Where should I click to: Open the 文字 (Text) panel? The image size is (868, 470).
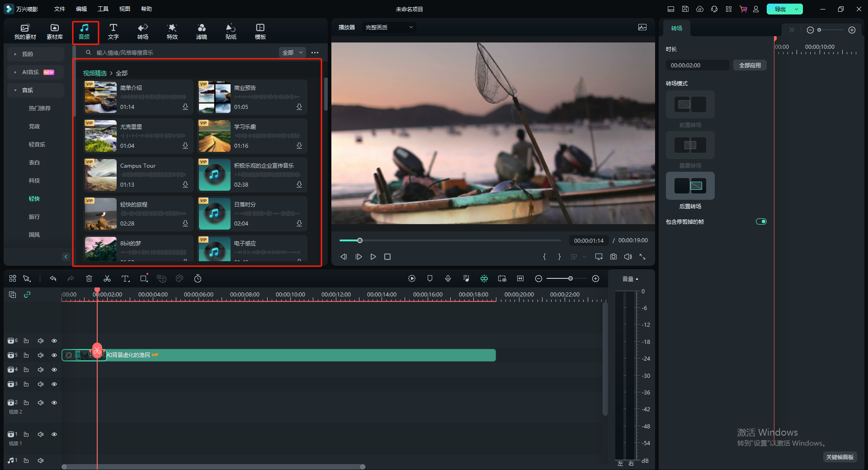113,31
